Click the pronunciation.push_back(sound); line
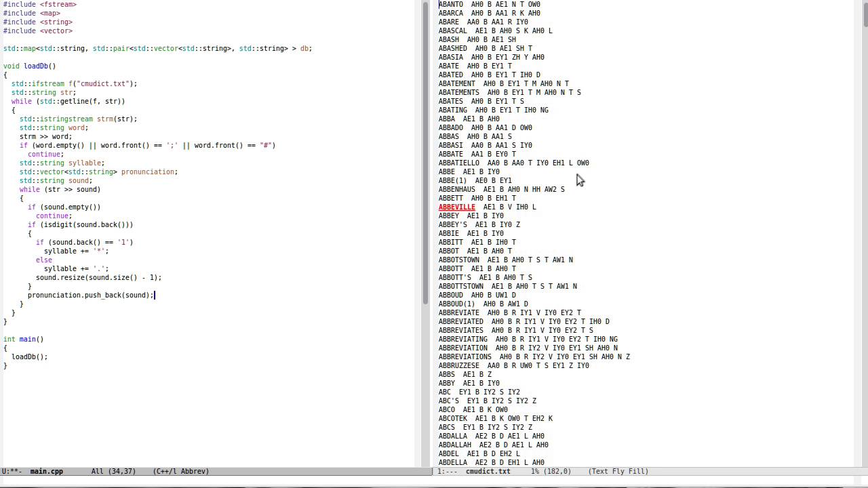Screen dimensions: 868x488 pyautogui.click(x=92, y=295)
